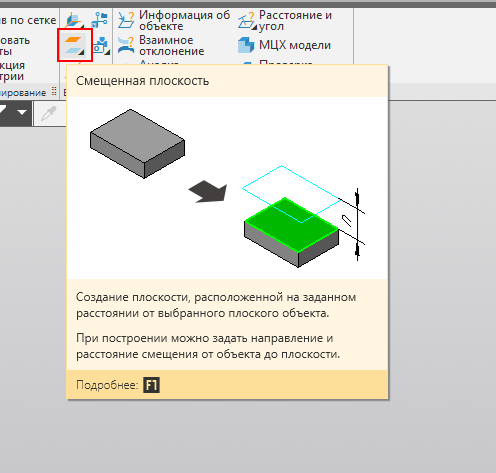Open the camera-like icon with blue arrow
Viewport: 496px width, 473px height.
(x=101, y=45)
